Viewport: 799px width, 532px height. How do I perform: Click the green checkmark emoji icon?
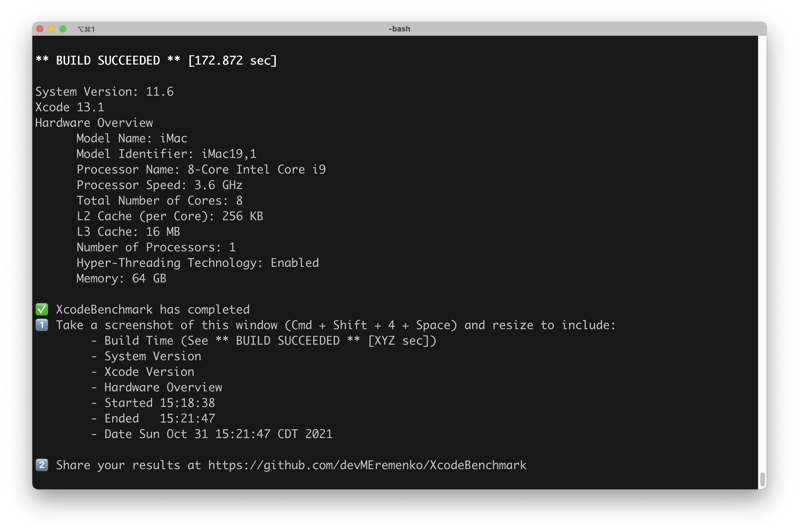pyautogui.click(x=42, y=310)
